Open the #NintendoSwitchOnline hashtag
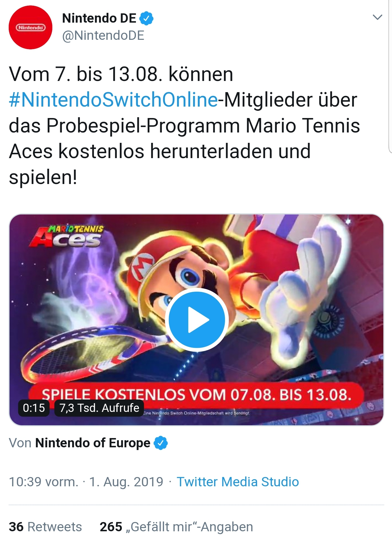Viewport: 392px width, 537px height. [113, 99]
